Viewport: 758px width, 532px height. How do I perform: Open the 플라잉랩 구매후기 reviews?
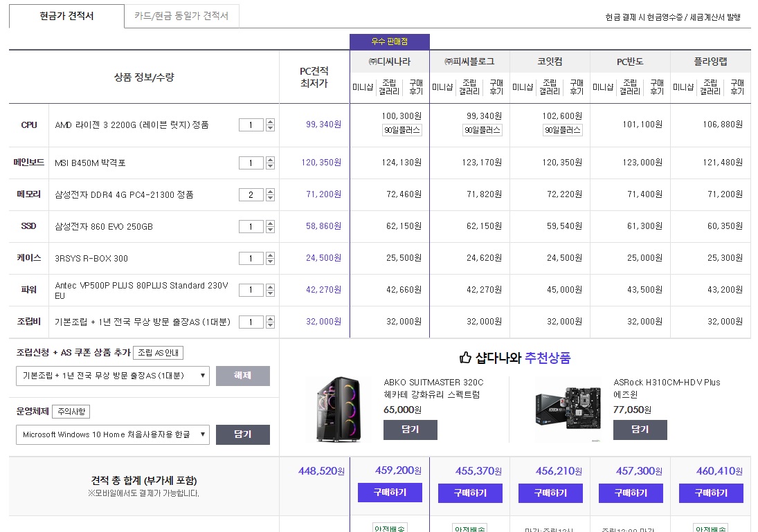coord(737,87)
